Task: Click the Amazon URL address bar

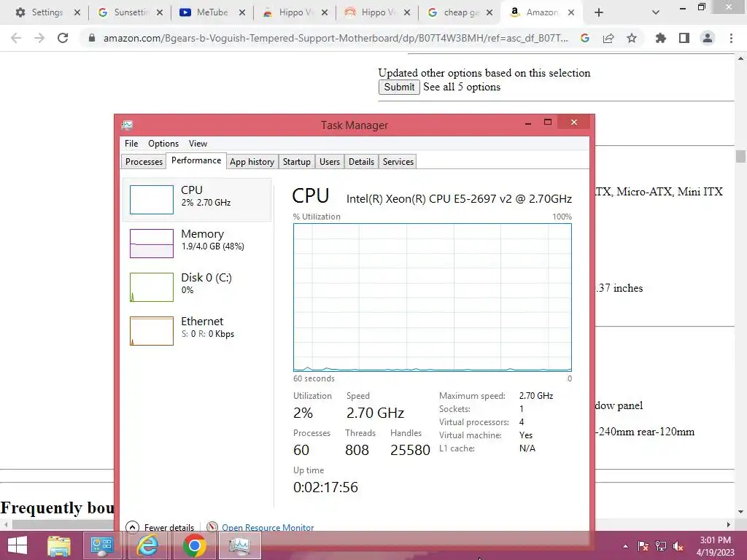Action: pos(336,38)
